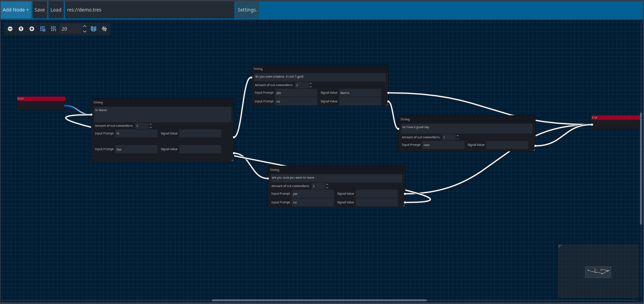Click the arrange nodes icon

coord(104,29)
